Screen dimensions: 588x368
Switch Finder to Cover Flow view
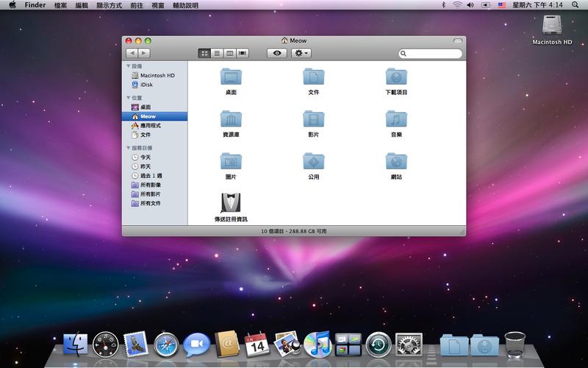[x=243, y=53]
